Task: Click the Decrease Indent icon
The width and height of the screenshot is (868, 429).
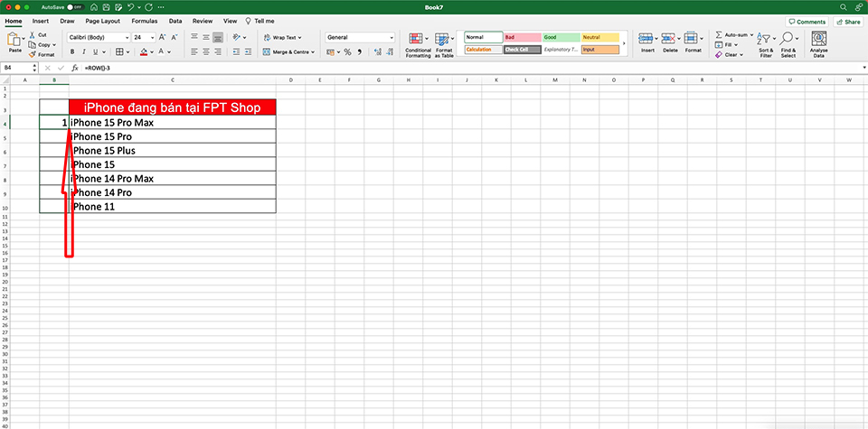Action: tap(236, 52)
